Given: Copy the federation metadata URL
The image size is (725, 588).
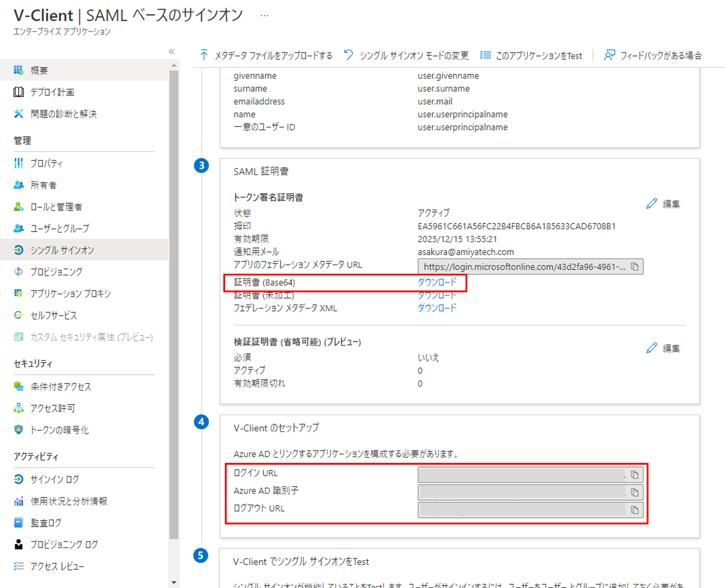Looking at the screenshot, I should click(x=635, y=266).
